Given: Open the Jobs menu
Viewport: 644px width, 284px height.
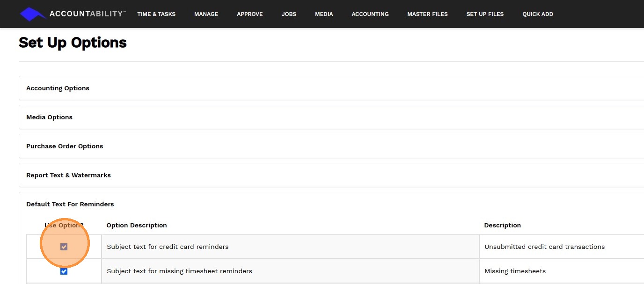Looking at the screenshot, I should coord(289,14).
